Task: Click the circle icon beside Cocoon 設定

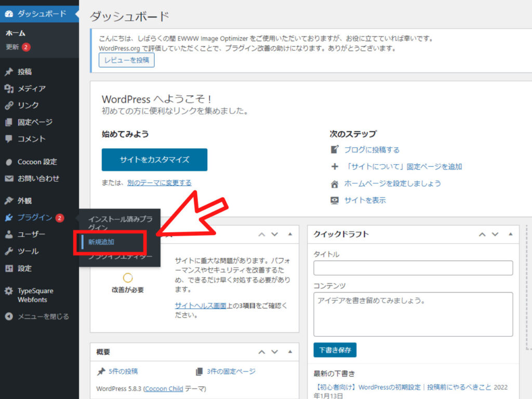Action: coord(9,162)
